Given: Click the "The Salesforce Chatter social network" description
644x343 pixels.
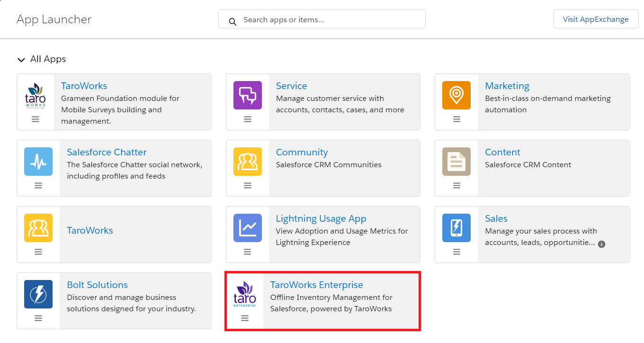Looking at the screenshot, I should [134, 171].
